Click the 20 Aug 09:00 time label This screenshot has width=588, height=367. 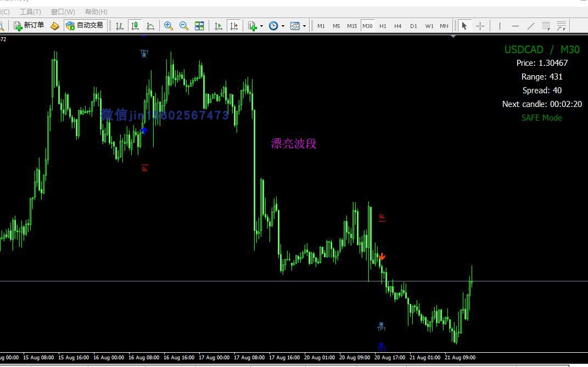tap(355, 358)
